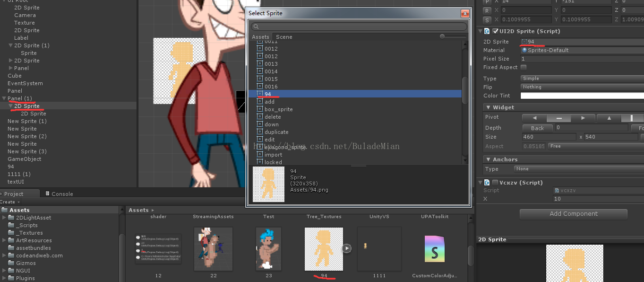Collapse the Widget section
Viewport: 644px width, 282px height.
point(488,107)
